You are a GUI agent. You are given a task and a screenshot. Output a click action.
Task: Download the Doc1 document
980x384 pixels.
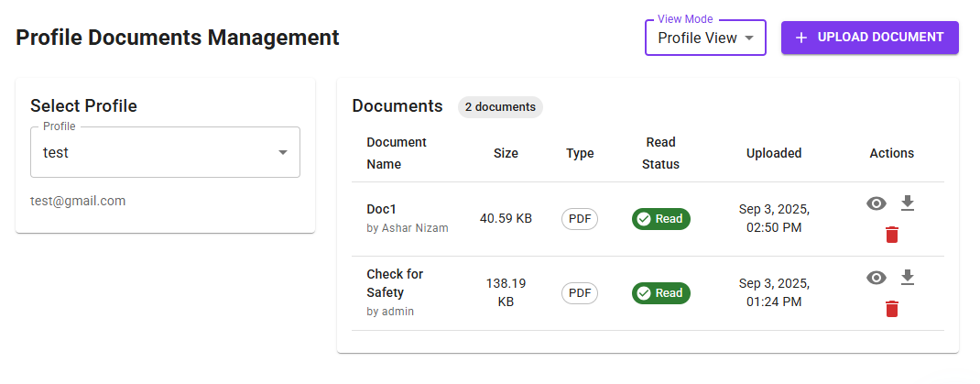(x=908, y=203)
